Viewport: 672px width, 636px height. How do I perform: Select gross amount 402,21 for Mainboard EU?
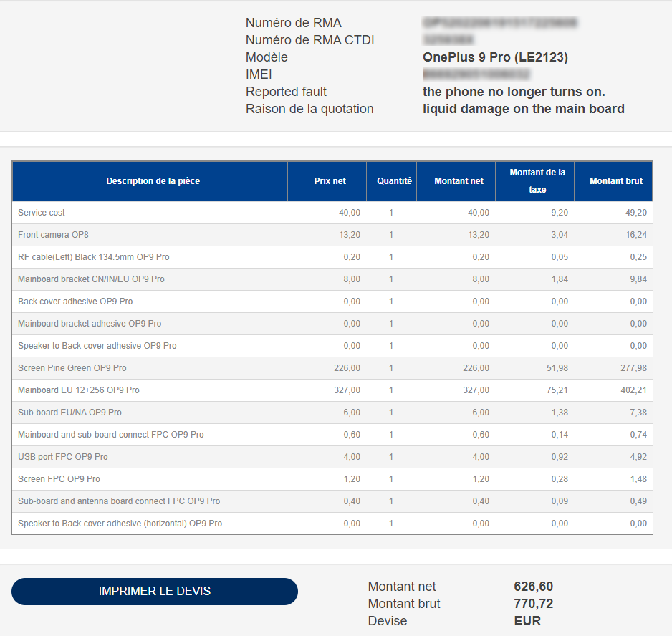point(634,390)
